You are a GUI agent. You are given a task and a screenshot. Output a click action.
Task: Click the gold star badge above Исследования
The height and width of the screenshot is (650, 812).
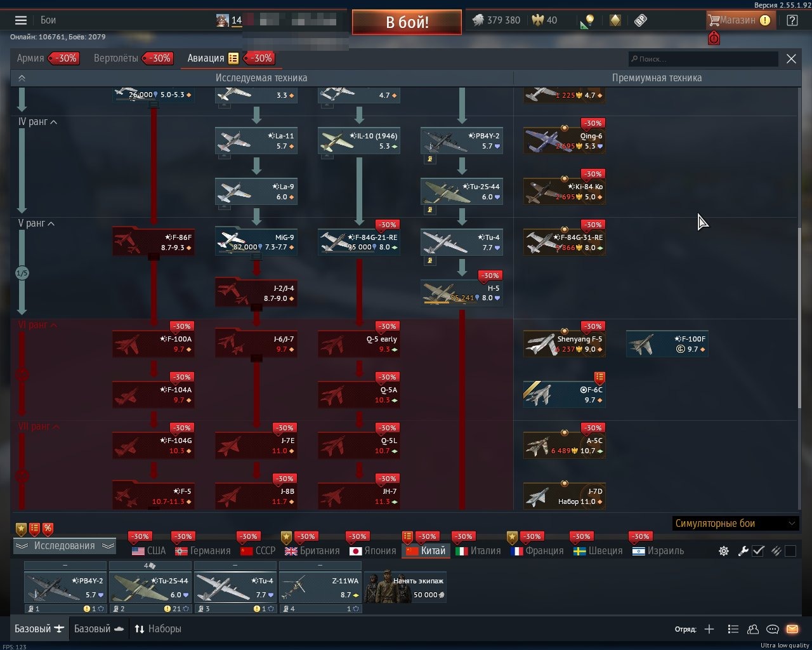pyautogui.click(x=21, y=528)
